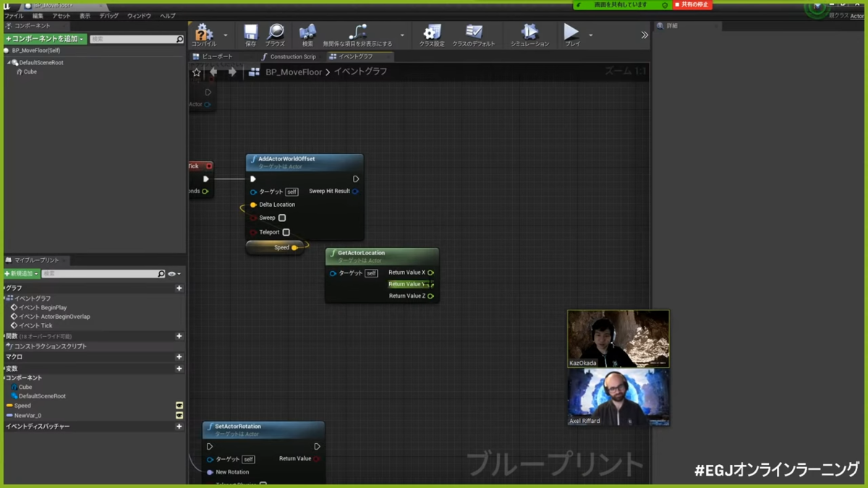
Task: Click exec input pin of AddActorWorldOffset
Action: 252,179
